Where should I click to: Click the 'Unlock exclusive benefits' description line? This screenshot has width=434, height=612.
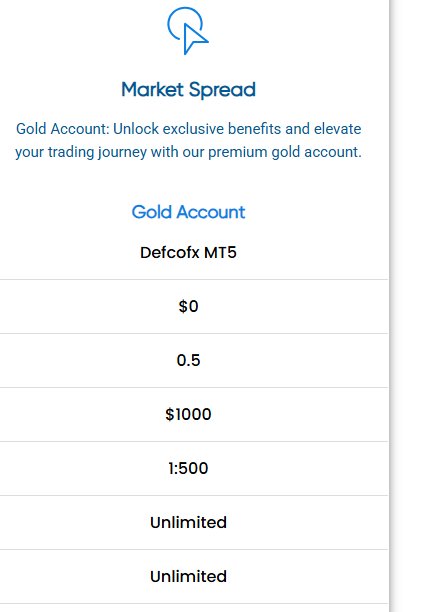(x=189, y=129)
